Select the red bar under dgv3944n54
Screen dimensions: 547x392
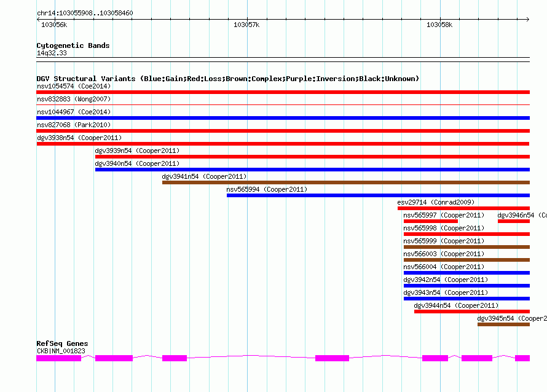pos(471,312)
